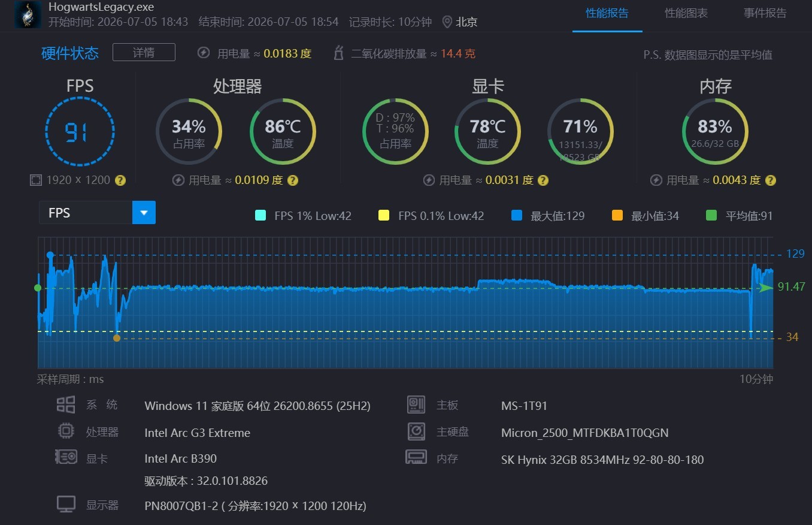Click the 34 minimum axis label

[792, 337]
